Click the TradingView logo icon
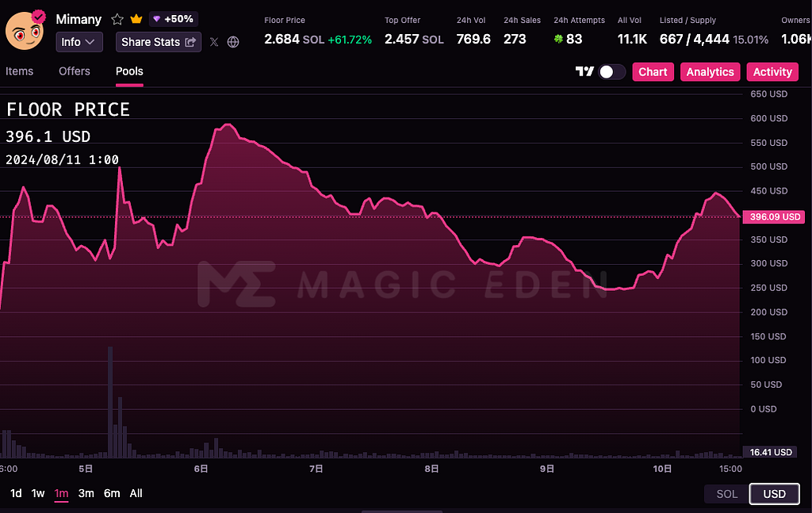 tap(584, 71)
